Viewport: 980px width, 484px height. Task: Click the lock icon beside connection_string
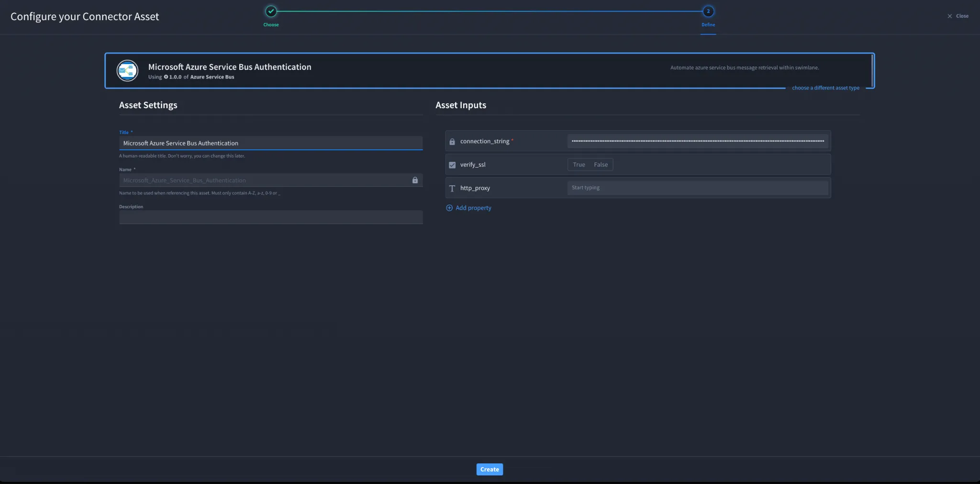(452, 142)
